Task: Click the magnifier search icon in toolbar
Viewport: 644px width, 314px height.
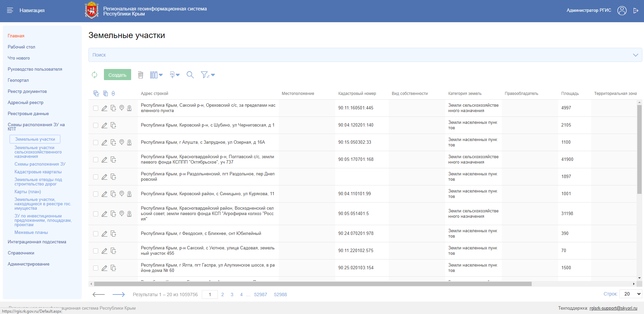Action: coord(190,75)
